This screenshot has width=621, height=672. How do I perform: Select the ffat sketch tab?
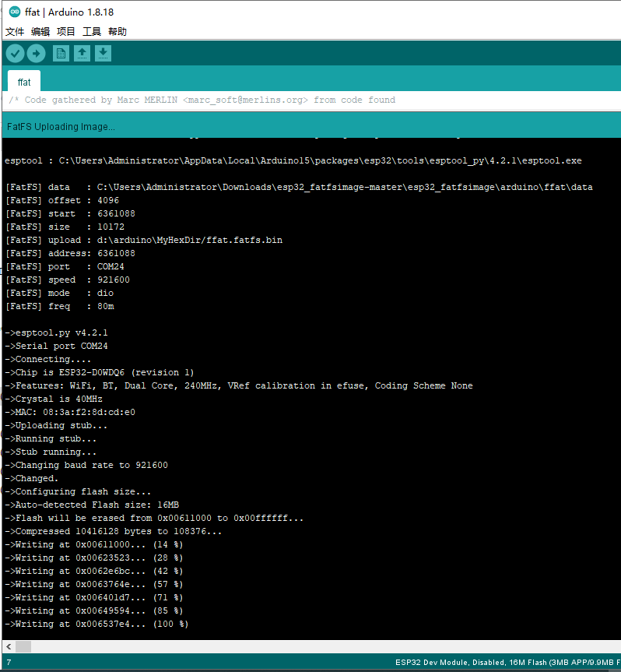(x=24, y=82)
